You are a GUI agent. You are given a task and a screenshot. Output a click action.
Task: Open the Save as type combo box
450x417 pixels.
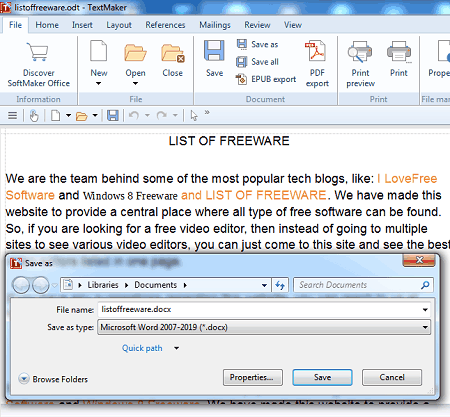(x=264, y=327)
